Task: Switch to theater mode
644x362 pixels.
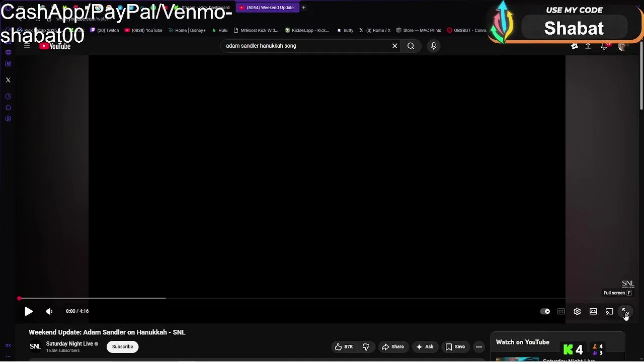Action: pyautogui.click(x=593, y=311)
